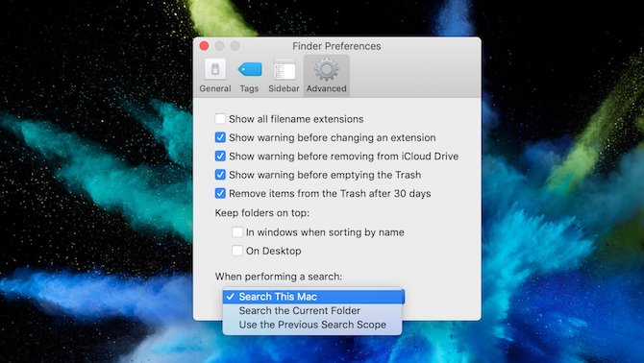Click the Finder Preferences title bar
Image resolution: width=644 pixels, height=363 pixels.
coord(336,46)
